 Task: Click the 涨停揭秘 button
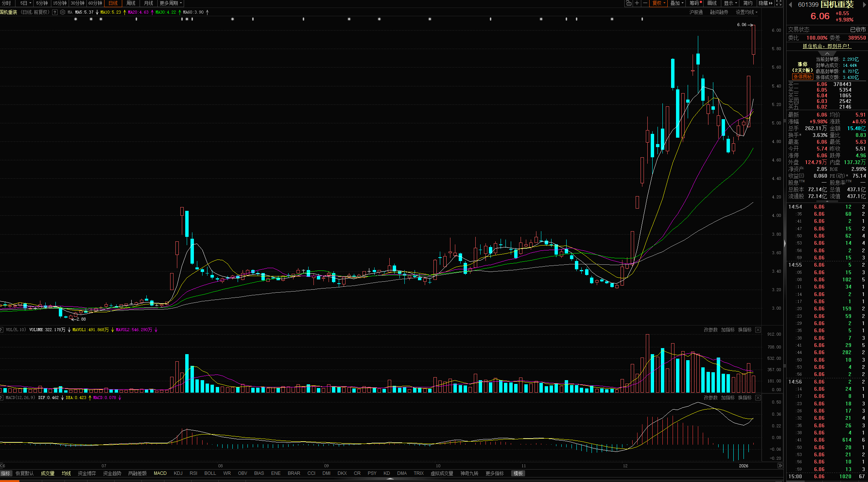pyautogui.click(x=802, y=77)
